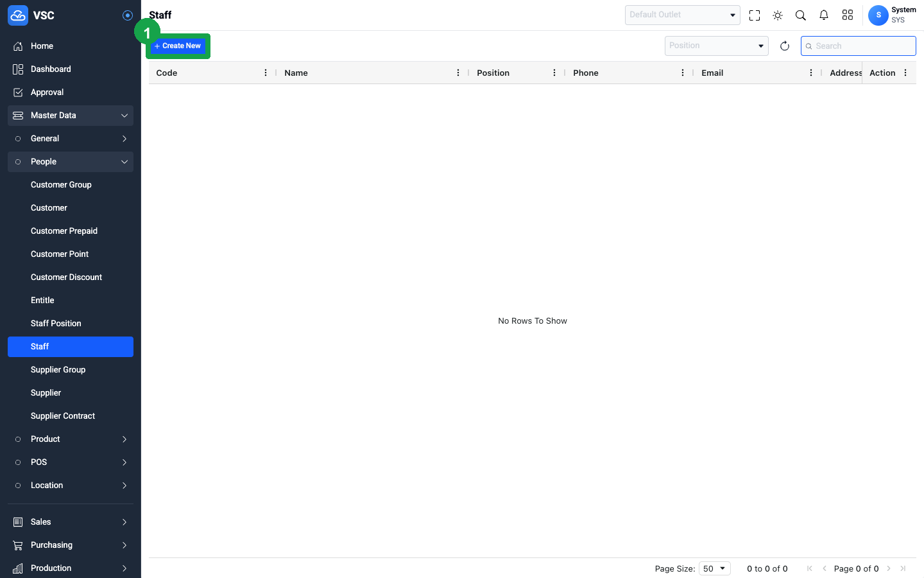This screenshot has height=578, width=924.
Task: Focus the staff Search field
Action: (859, 46)
